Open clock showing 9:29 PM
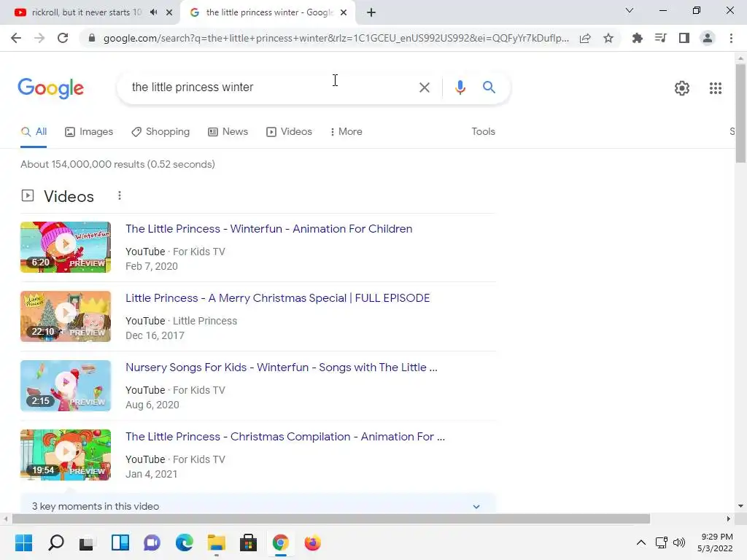The width and height of the screenshot is (747, 560). 715,542
